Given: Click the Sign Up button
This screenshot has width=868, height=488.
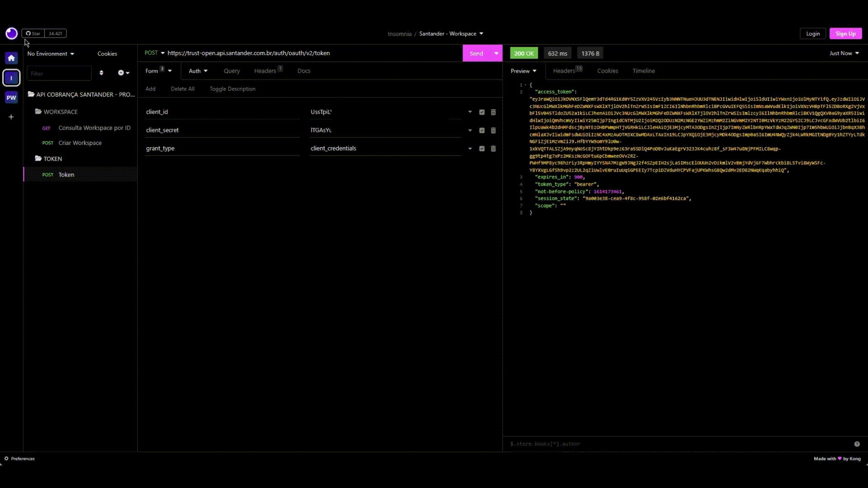Looking at the screenshot, I should tap(845, 33).
